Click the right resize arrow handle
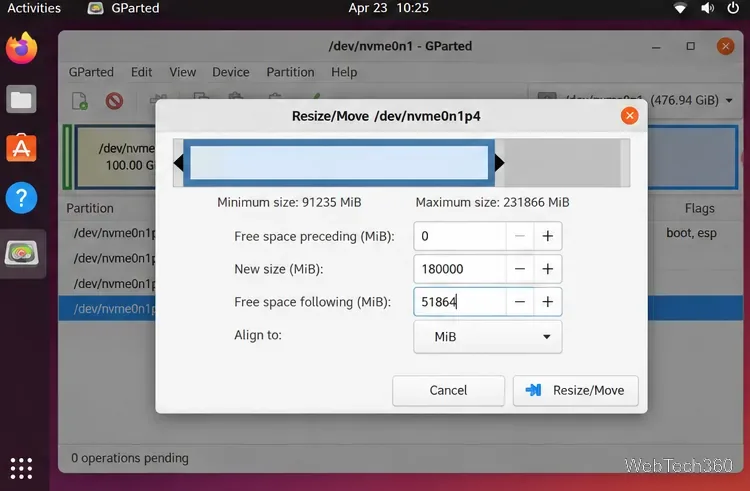Image resolution: width=750 pixels, height=491 pixels. pos(500,163)
